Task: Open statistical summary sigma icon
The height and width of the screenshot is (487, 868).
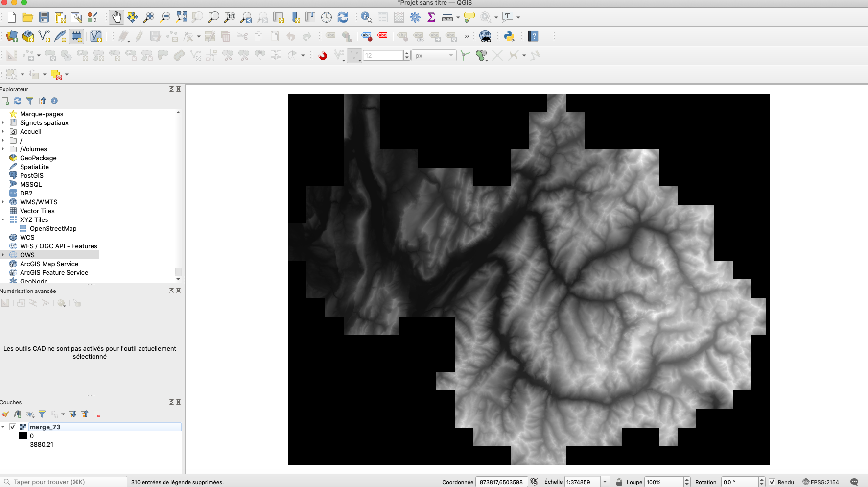Action: point(431,17)
